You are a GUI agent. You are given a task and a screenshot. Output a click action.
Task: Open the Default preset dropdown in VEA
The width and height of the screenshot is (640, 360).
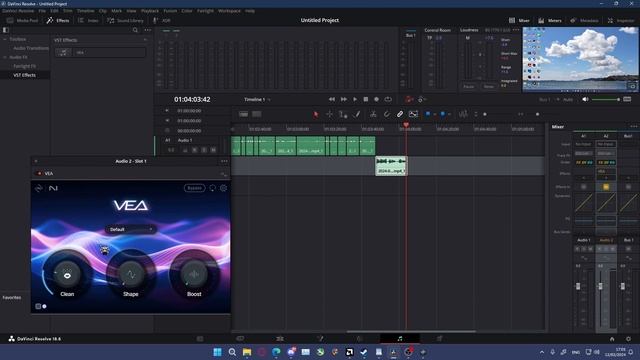[131, 229]
